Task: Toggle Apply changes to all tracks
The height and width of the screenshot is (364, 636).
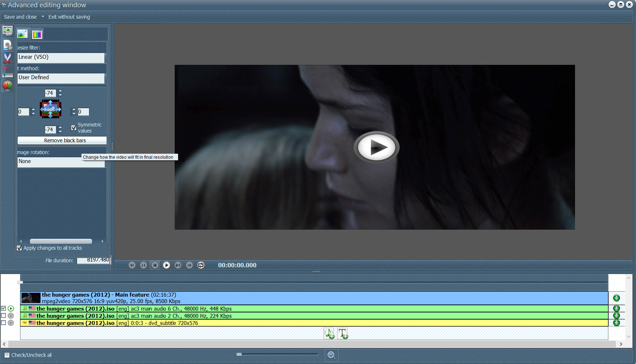Action: tap(19, 248)
